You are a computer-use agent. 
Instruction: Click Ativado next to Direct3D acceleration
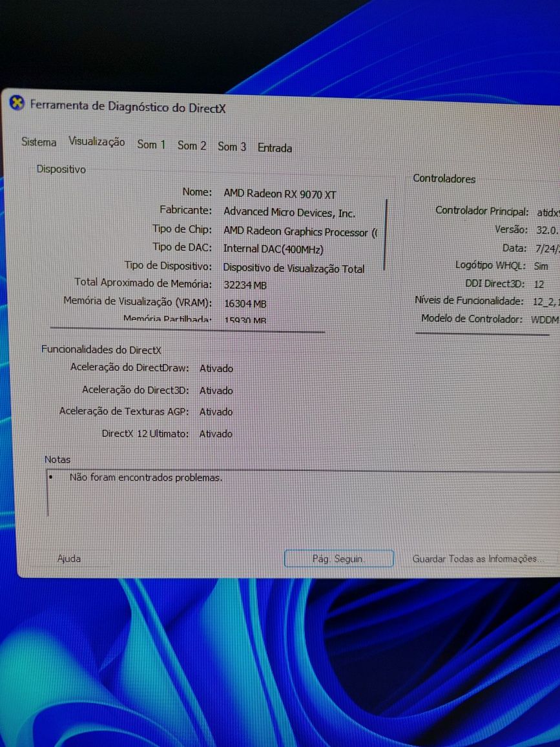pos(216,391)
